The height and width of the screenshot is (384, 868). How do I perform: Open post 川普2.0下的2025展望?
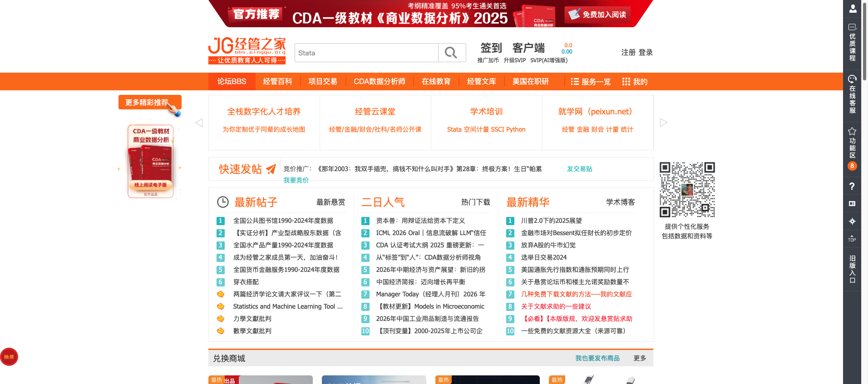pos(551,221)
